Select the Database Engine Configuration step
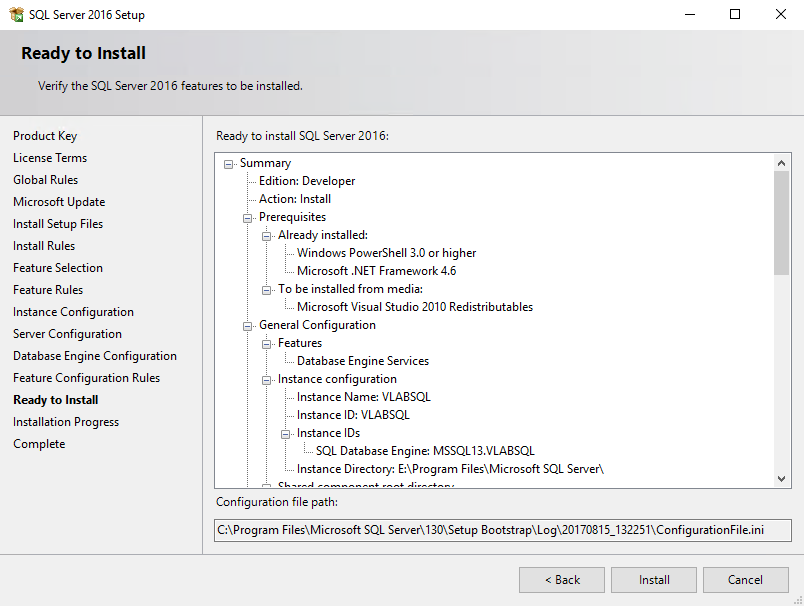Viewport: 804px width, 606px height. point(95,356)
